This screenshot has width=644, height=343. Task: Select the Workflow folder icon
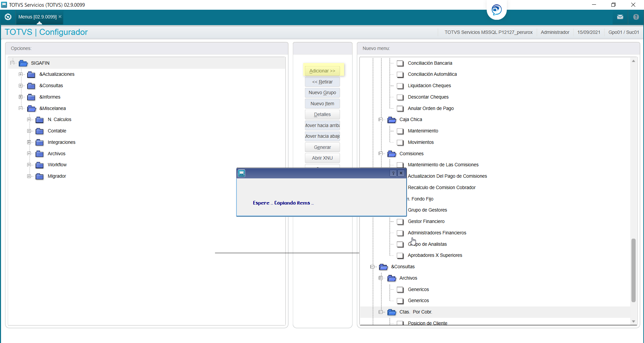(40, 165)
